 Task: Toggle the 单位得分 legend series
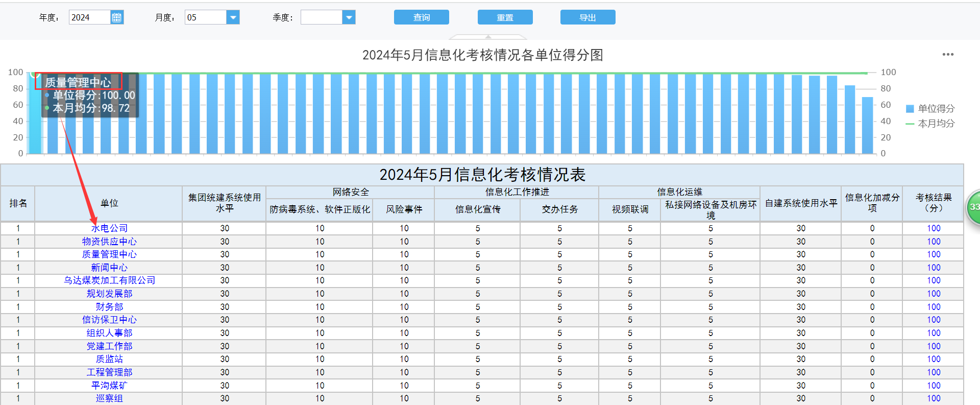point(930,109)
